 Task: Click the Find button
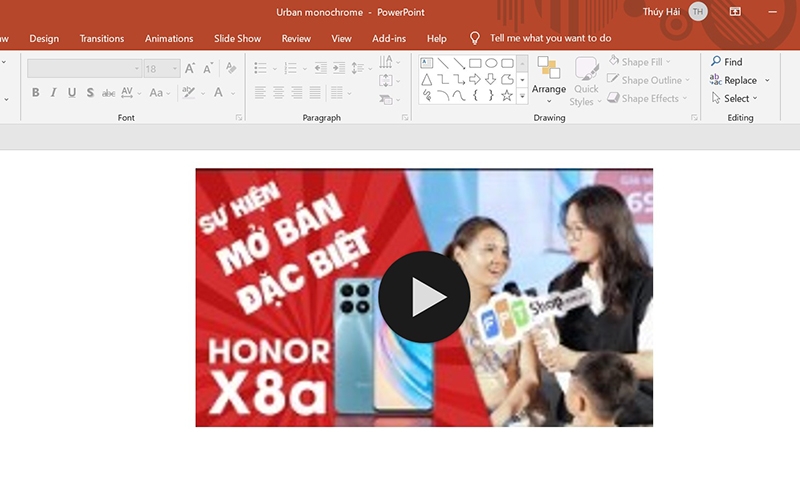727,62
